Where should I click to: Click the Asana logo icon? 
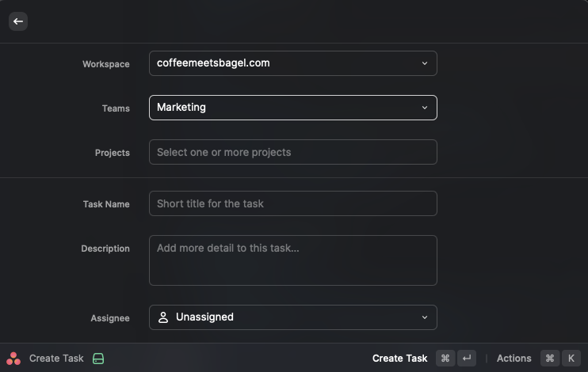pyautogui.click(x=13, y=359)
